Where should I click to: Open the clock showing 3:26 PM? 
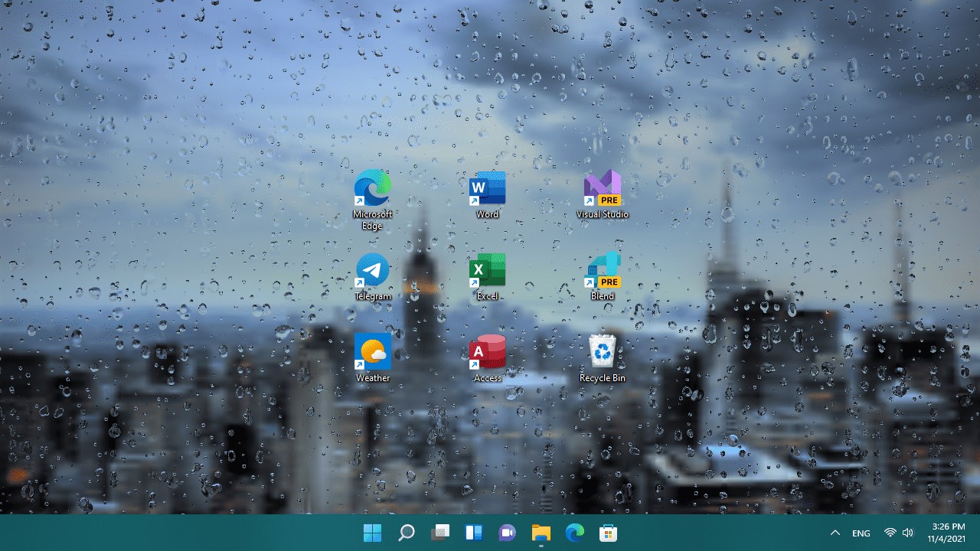[947, 533]
